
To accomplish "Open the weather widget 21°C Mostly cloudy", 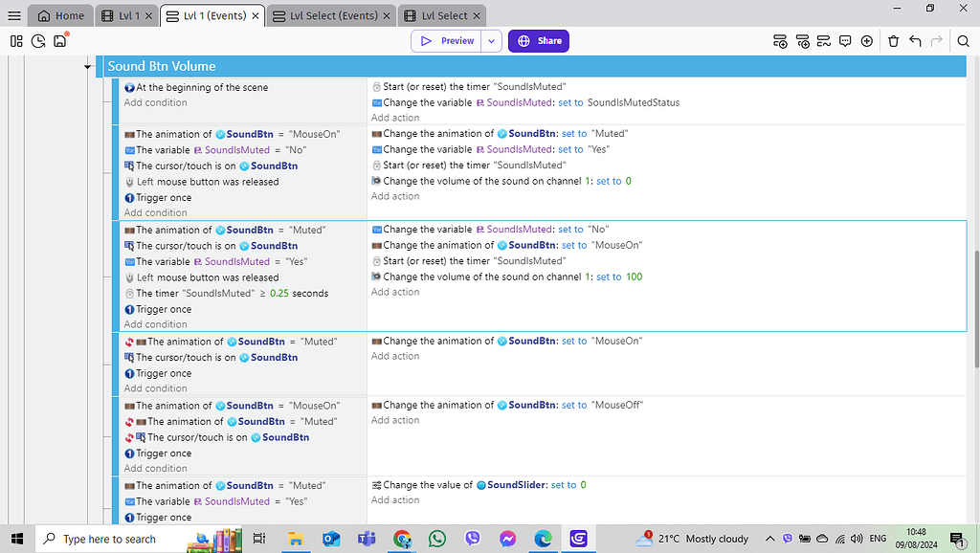I will pos(692,539).
